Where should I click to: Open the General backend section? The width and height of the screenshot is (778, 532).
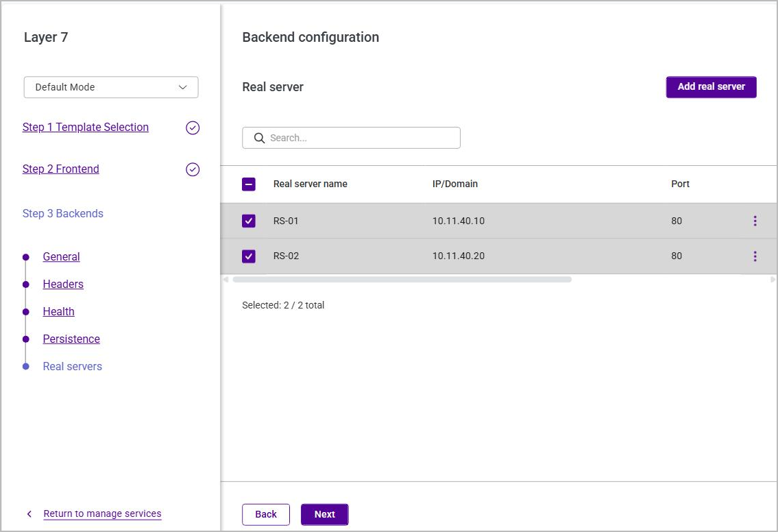61,256
